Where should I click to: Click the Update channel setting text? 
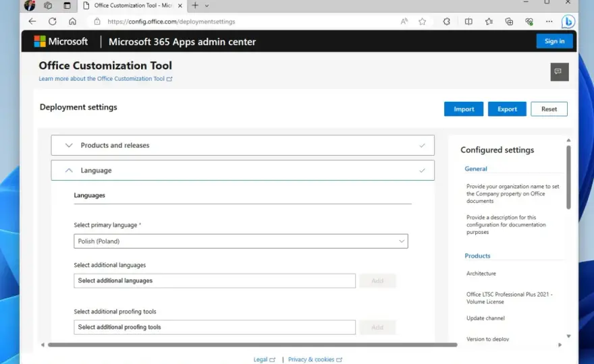(485, 318)
